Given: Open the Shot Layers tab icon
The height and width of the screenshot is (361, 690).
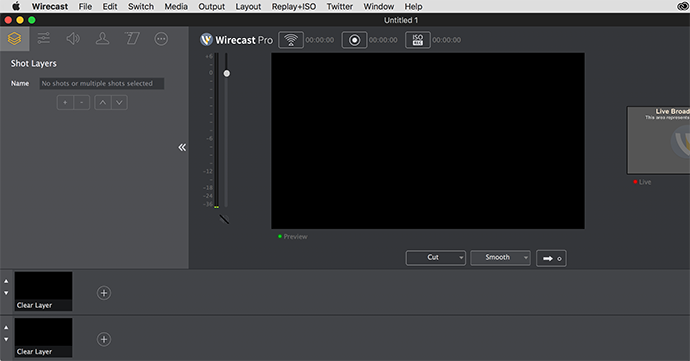Looking at the screenshot, I should click(x=15, y=39).
